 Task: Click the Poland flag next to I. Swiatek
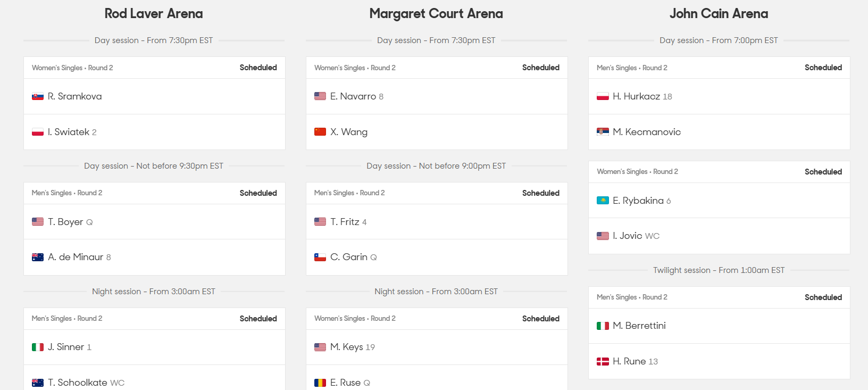pyautogui.click(x=38, y=132)
